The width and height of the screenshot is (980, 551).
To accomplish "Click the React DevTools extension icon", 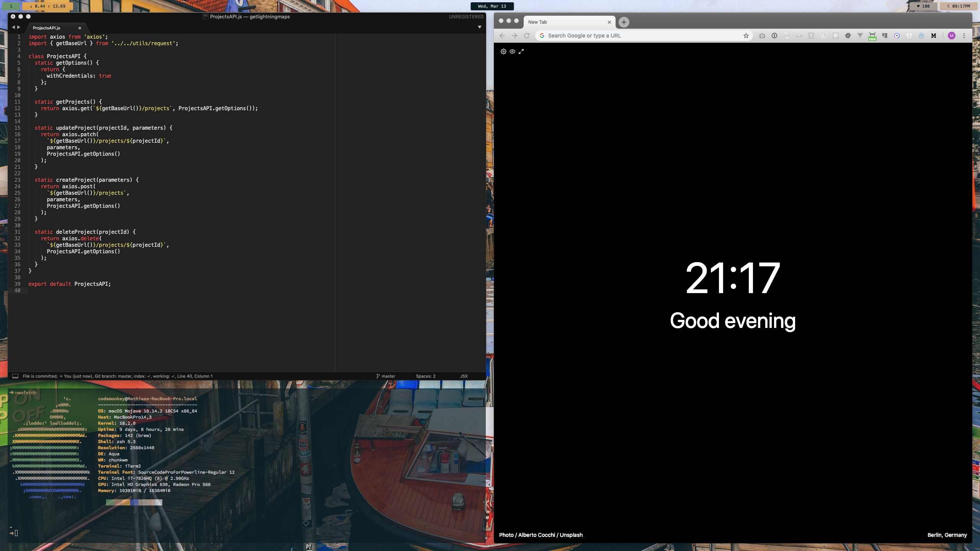I will tap(836, 36).
